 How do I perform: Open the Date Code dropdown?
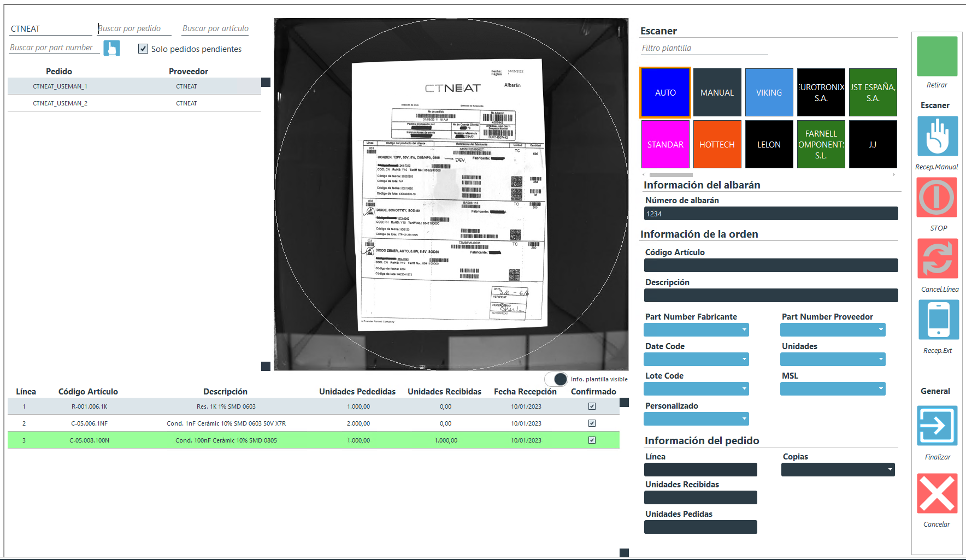click(x=744, y=359)
